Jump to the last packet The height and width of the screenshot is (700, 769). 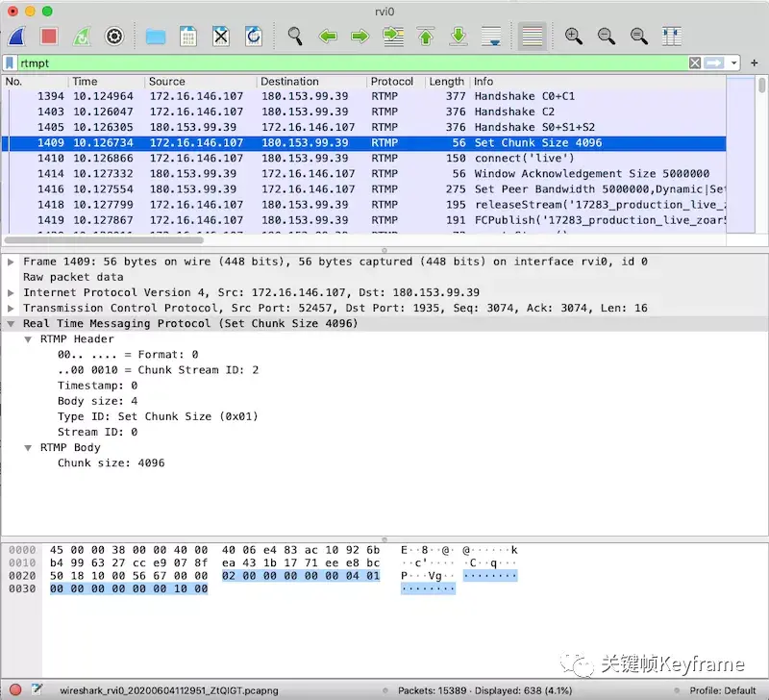click(459, 37)
